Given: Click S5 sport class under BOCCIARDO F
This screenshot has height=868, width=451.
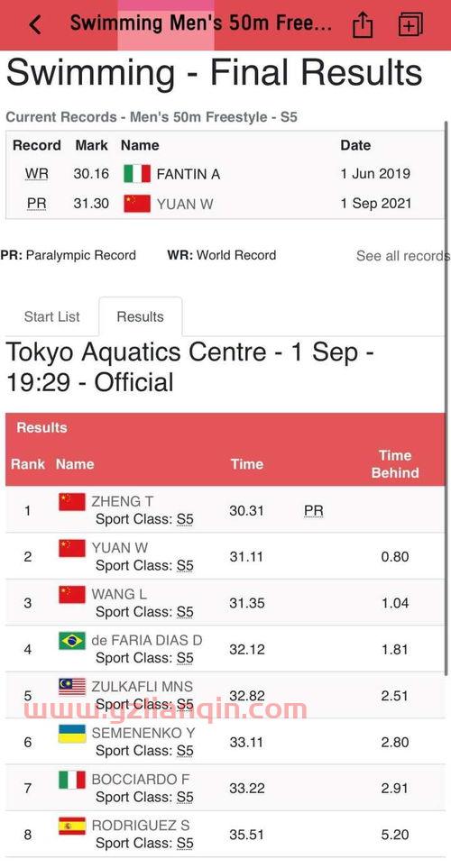Looking at the screenshot, I should 185,797.
